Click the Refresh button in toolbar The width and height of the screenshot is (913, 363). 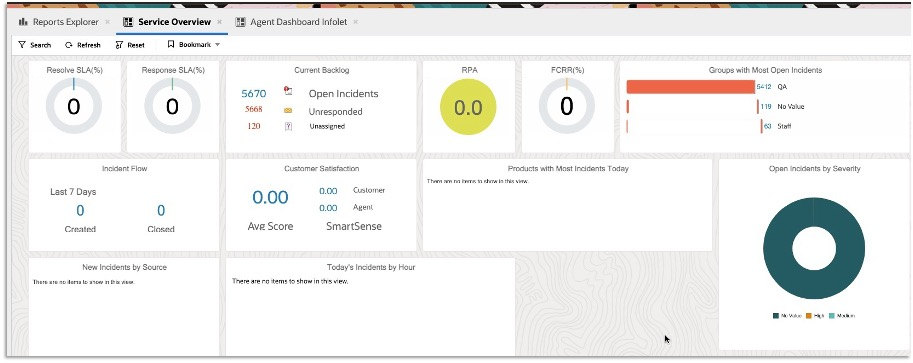[x=83, y=45]
